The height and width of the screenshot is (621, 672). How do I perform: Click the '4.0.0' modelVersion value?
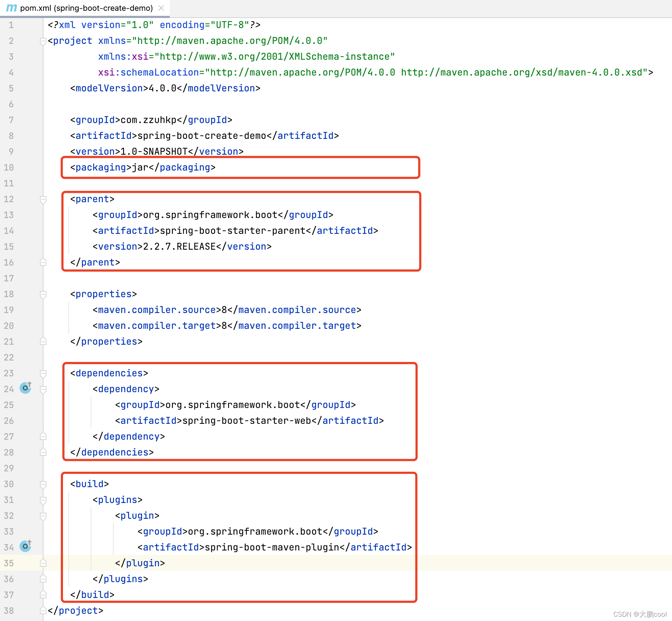pos(163,89)
